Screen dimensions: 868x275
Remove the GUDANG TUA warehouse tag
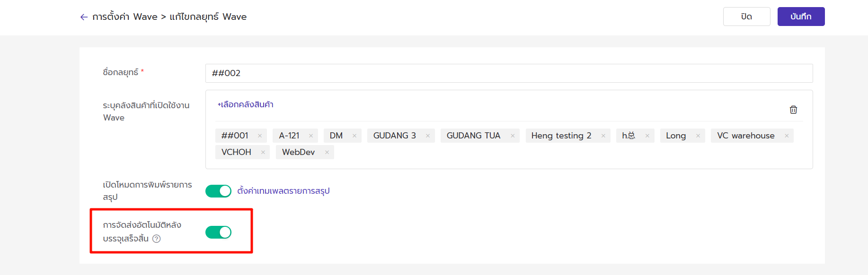(513, 136)
